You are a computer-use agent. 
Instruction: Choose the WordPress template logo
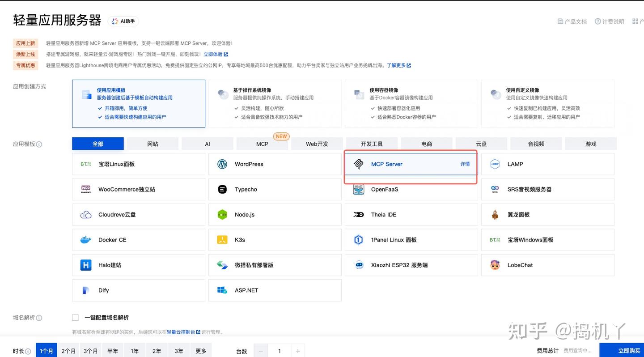click(222, 164)
